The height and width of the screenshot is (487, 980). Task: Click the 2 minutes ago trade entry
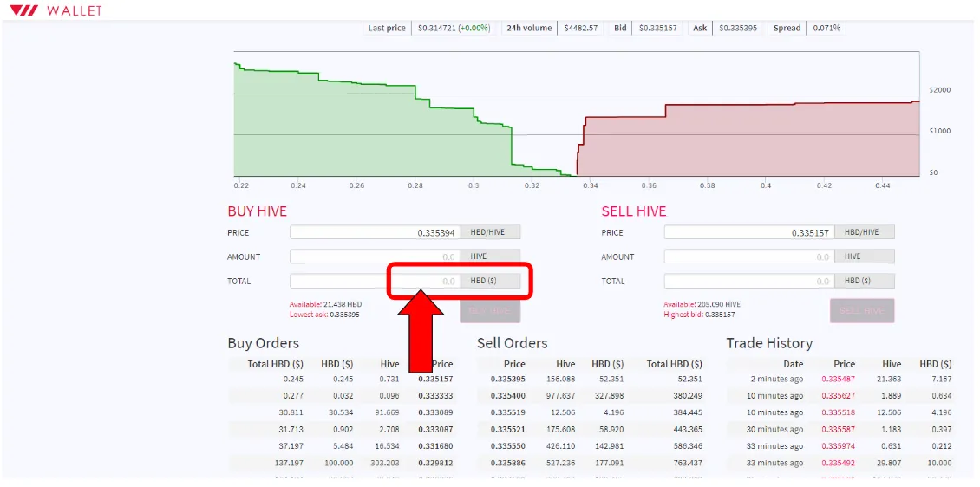(776, 379)
